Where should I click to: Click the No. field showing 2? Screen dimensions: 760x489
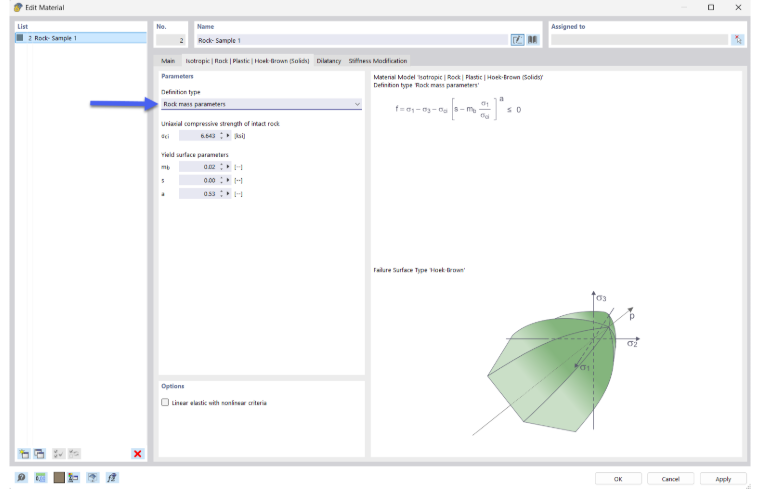(x=171, y=40)
